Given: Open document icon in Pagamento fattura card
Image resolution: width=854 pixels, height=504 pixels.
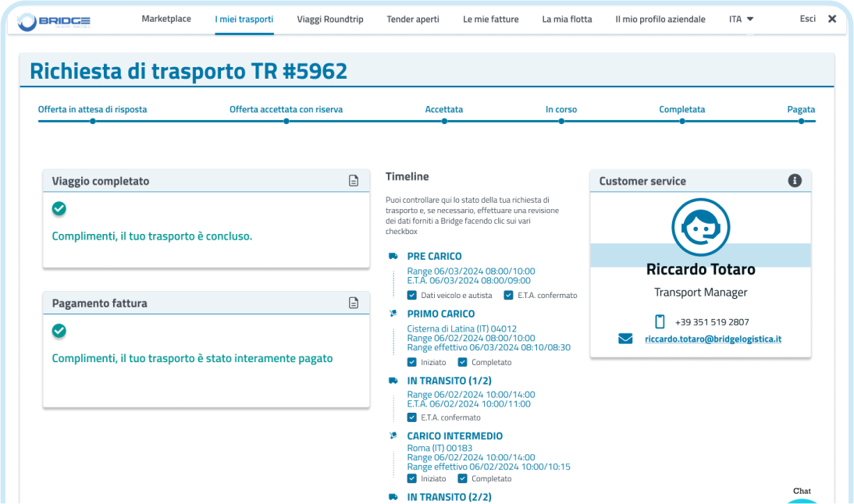Looking at the screenshot, I should (x=354, y=303).
